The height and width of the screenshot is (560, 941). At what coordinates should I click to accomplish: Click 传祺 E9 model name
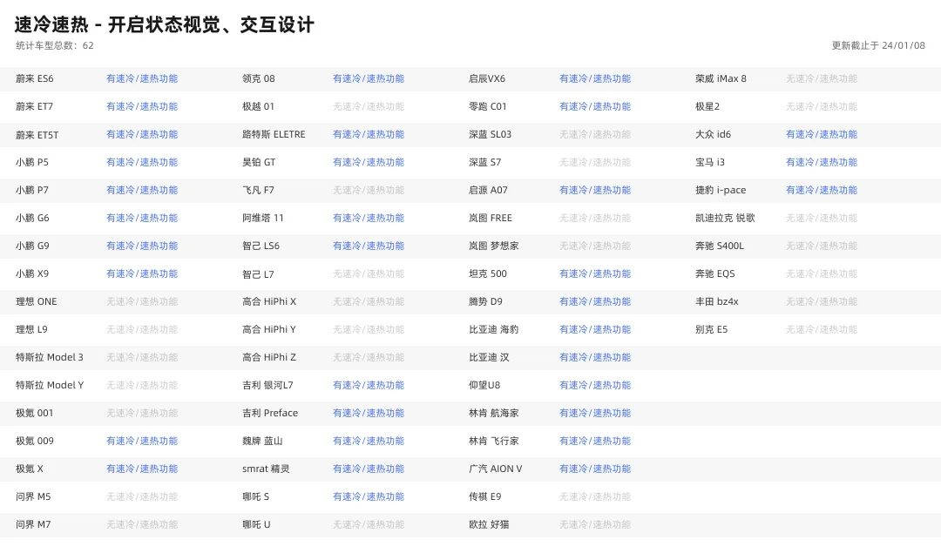[x=485, y=497]
